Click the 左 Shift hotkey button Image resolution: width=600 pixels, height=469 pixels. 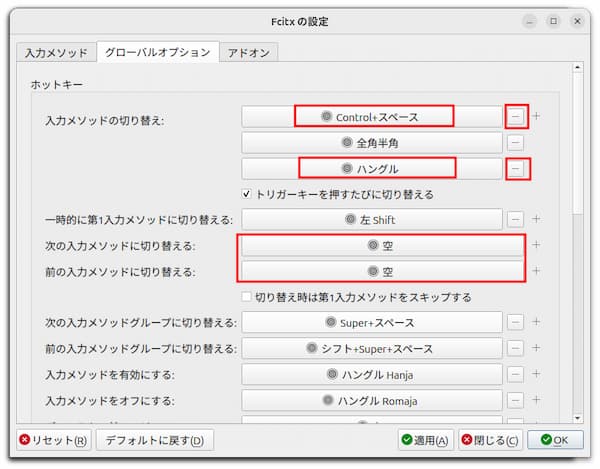click(x=372, y=220)
